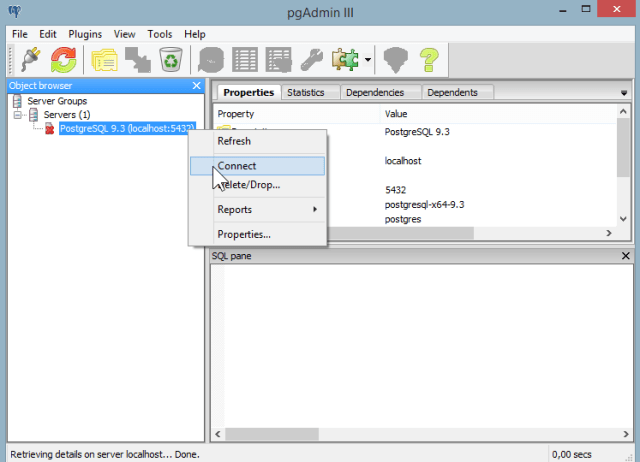The height and width of the screenshot is (462, 640).
Task: Open the Tools menu
Action: (160, 34)
